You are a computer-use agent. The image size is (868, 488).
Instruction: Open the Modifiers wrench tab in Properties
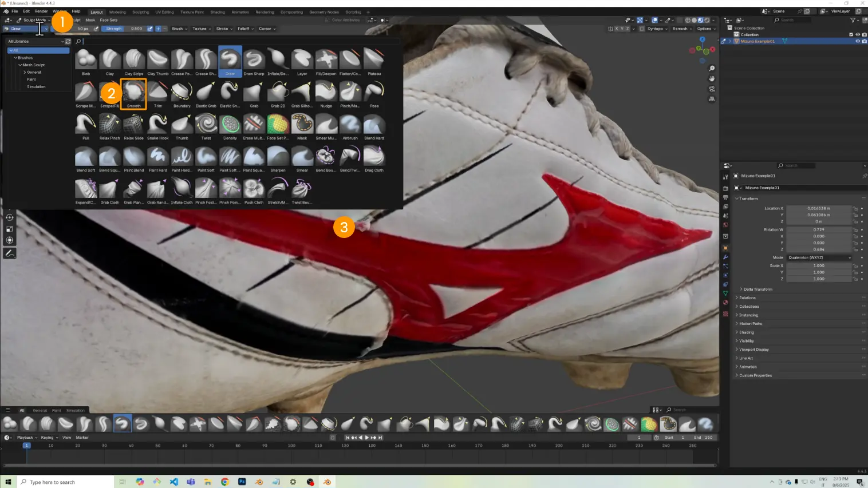coord(725,257)
